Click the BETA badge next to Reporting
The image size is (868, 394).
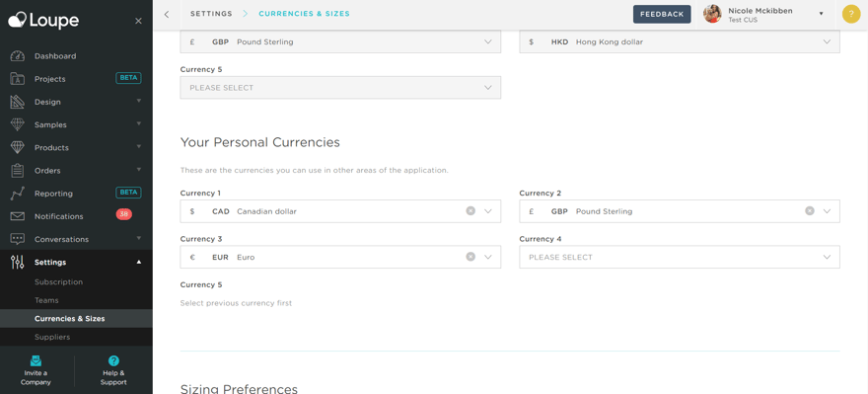pos(128,193)
